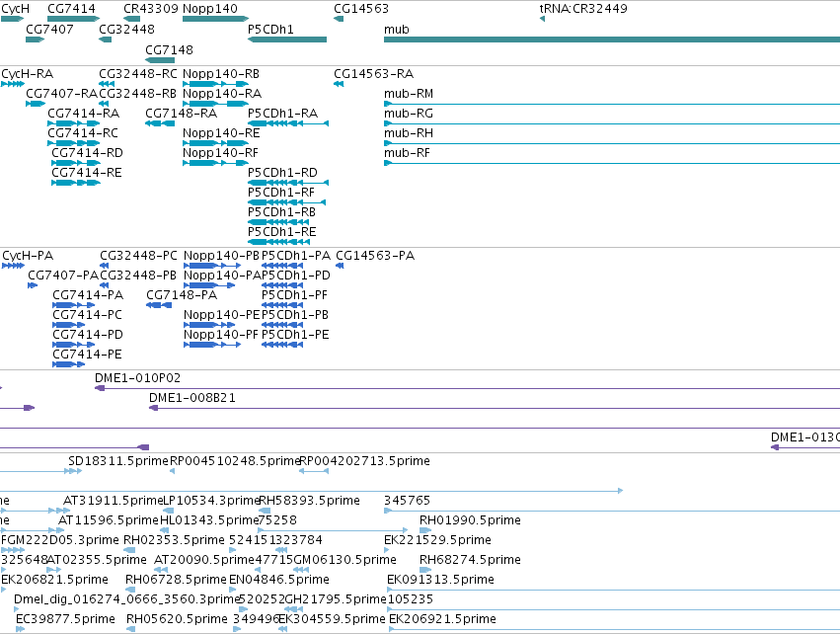Select EST SD18311.5prime
840x634 pixels.
(x=118, y=461)
